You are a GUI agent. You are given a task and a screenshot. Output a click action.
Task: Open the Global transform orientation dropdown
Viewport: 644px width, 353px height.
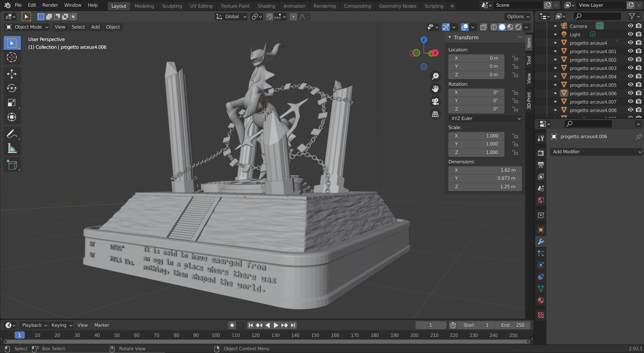231,16
